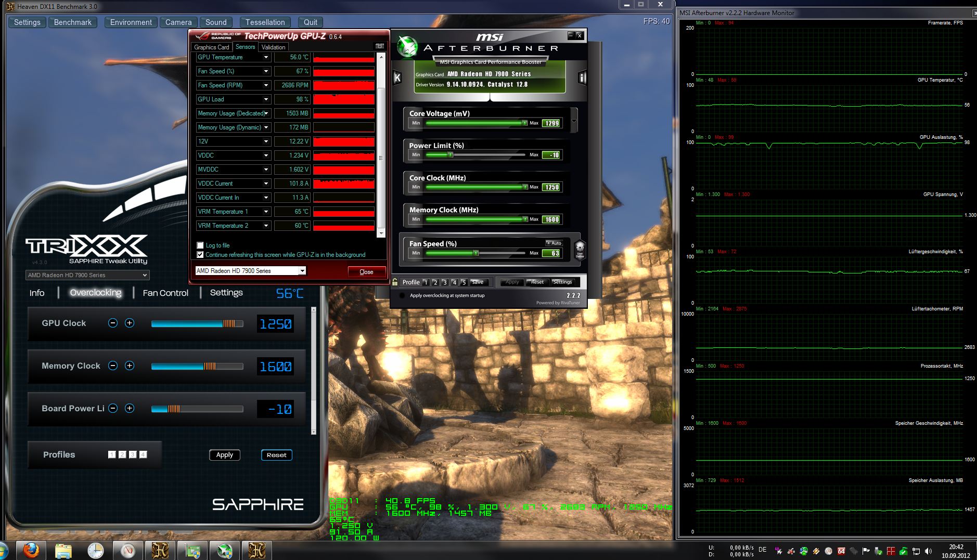This screenshot has width=977, height=560.
Task: Expand Afterburner core voltage side arrow
Action: coord(574,121)
